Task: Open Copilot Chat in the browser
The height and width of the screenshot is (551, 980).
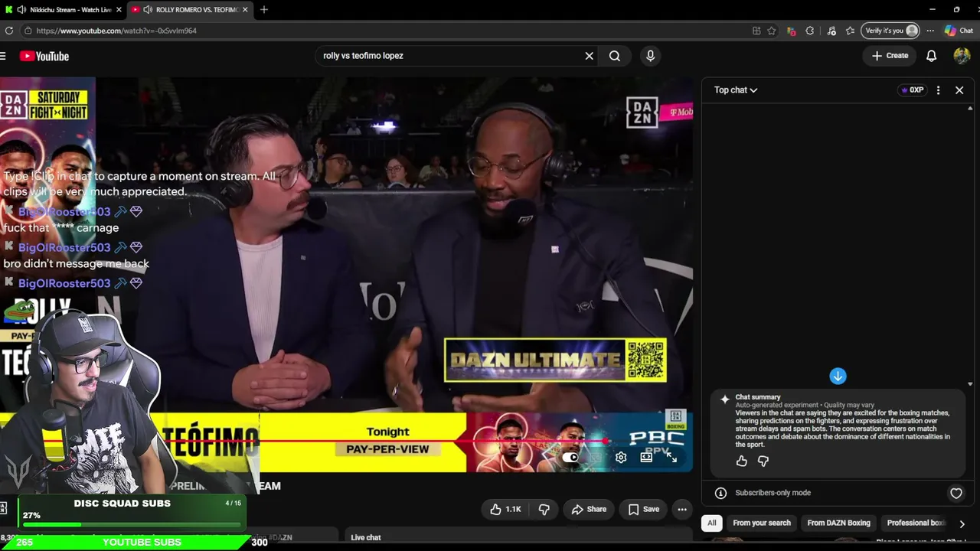Action: pos(959,31)
